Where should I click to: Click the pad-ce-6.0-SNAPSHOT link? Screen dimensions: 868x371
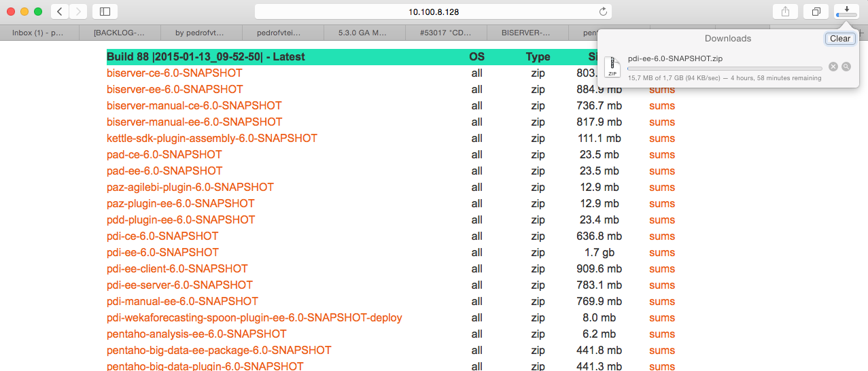tap(164, 154)
